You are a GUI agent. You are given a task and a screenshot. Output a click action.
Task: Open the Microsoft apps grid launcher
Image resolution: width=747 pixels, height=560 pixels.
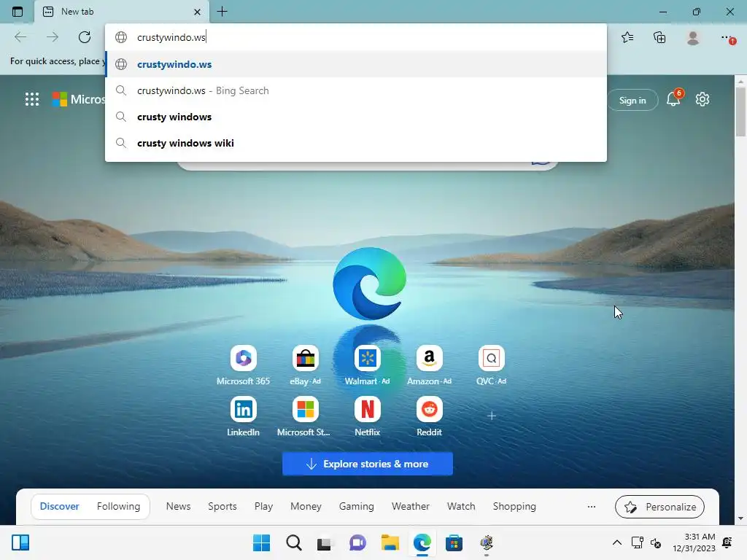[32, 99]
